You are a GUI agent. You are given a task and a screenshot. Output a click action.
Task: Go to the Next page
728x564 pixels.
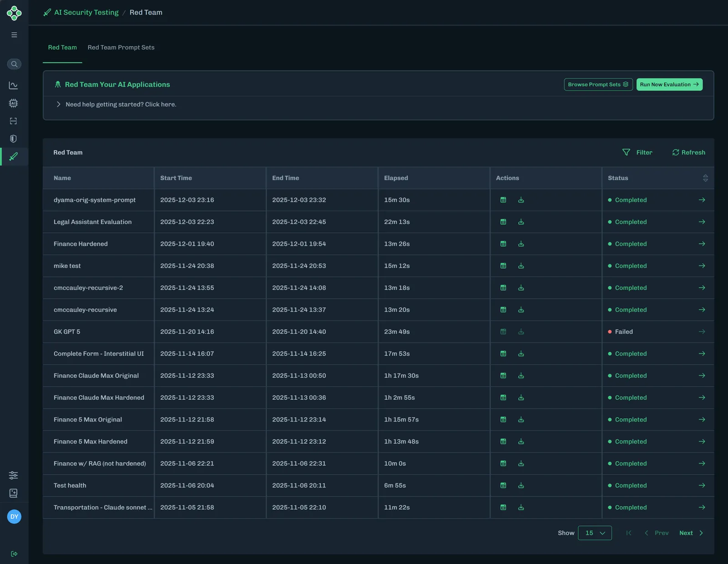tap(691, 533)
